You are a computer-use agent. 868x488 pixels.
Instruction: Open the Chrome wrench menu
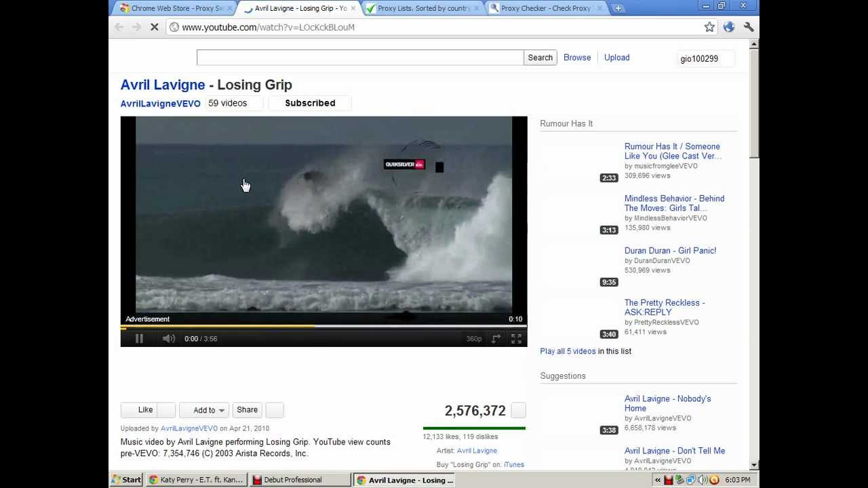pyautogui.click(x=749, y=27)
